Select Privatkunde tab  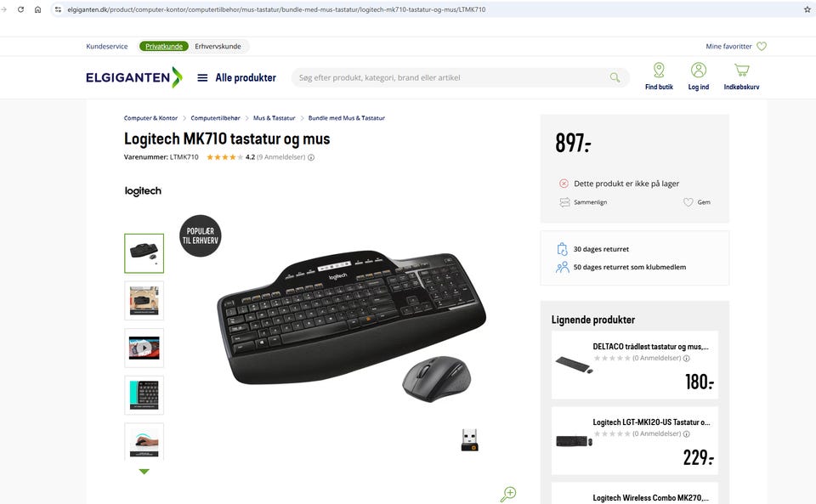point(164,46)
